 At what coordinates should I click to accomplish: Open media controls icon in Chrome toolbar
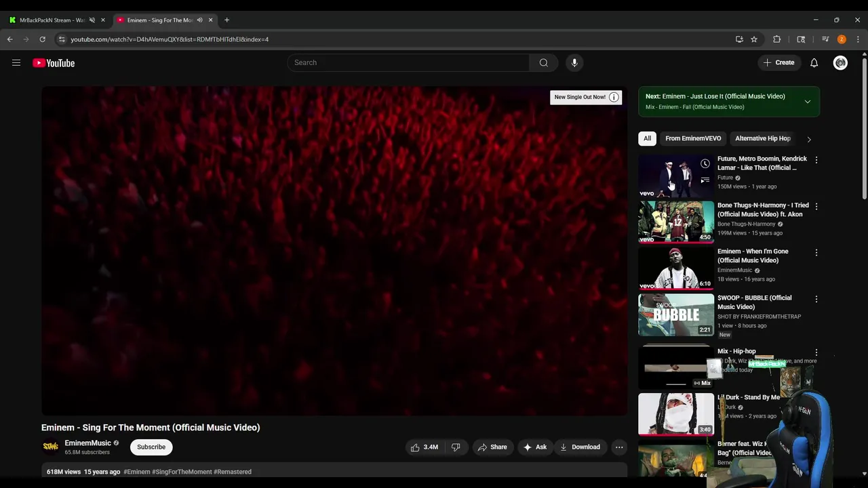[x=825, y=39]
